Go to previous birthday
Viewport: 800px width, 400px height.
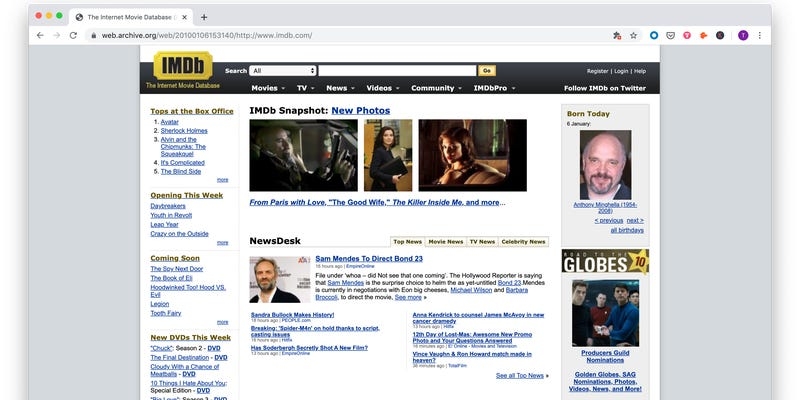(x=609, y=220)
